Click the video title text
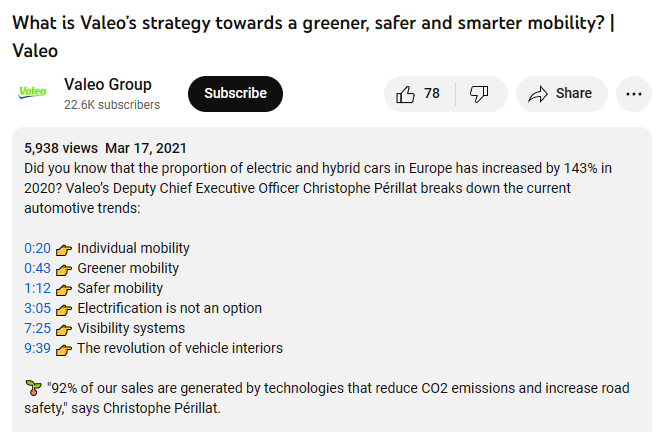 pos(313,37)
